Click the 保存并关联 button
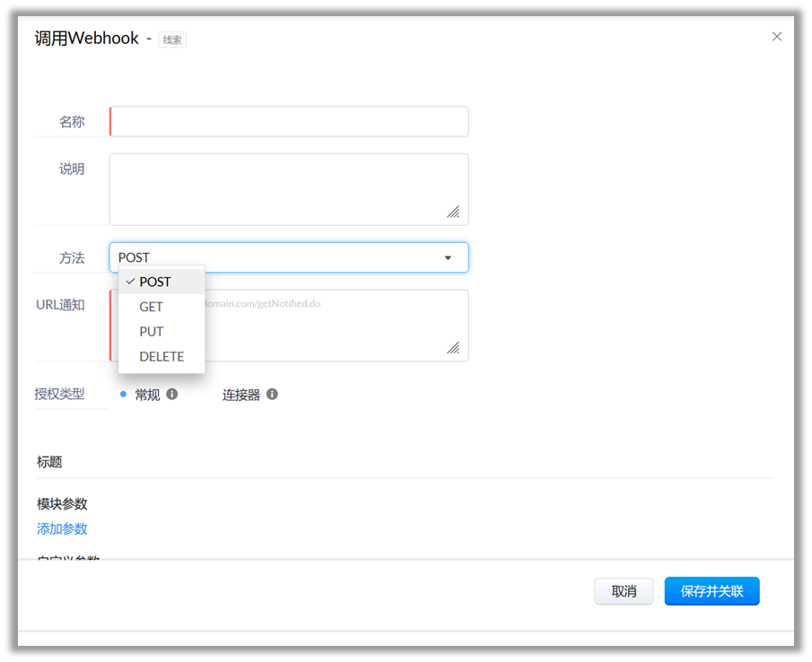This screenshot has width=812, height=662. (x=712, y=591)
